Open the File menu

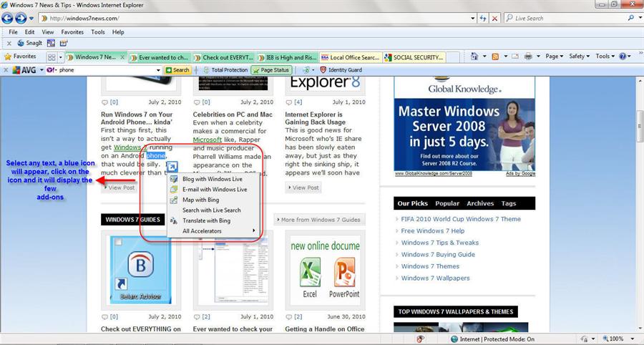click(13, 32)
